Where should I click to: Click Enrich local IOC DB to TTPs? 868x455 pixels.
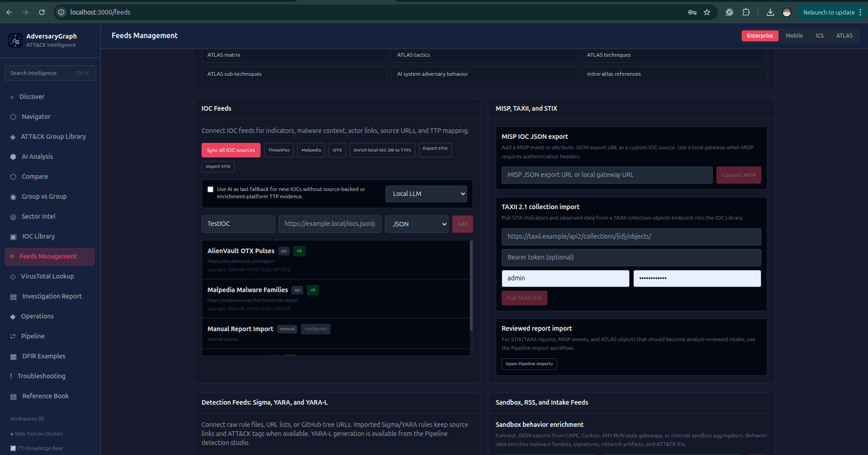click(x=382, y=150)
